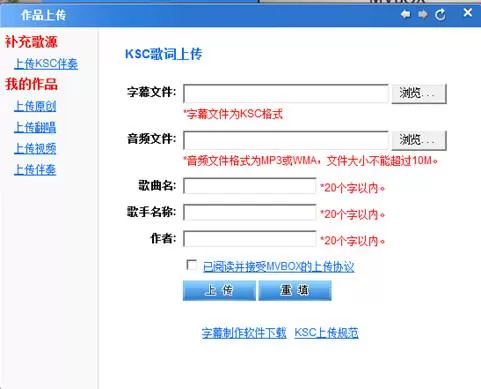Image resolution: width=481 pixels, height=389 pixels.
Task: Open the 上传伴奏 link
Action: (x=35, y=170)
